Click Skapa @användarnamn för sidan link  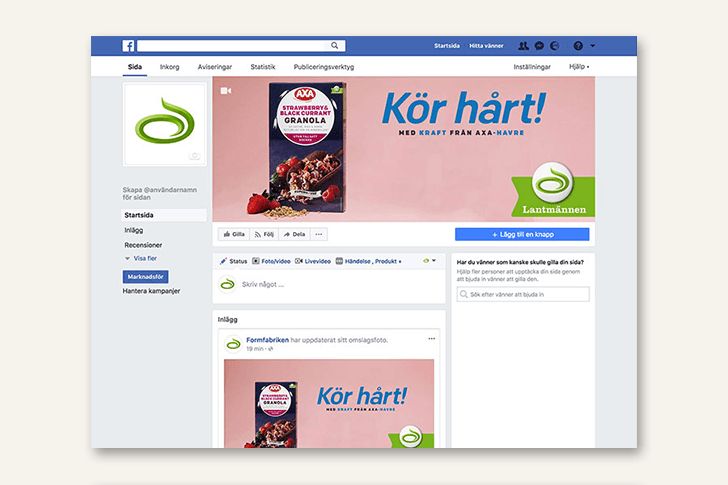coord(160,194)
